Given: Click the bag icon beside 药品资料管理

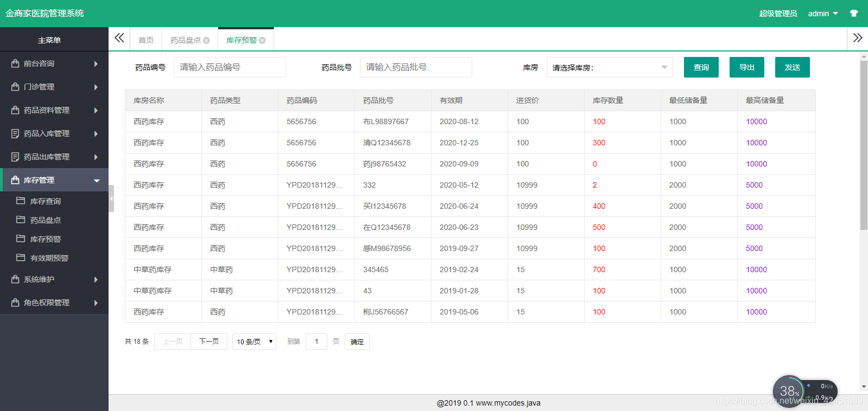Looking at the screenshot, I should (x=15, y=110).
